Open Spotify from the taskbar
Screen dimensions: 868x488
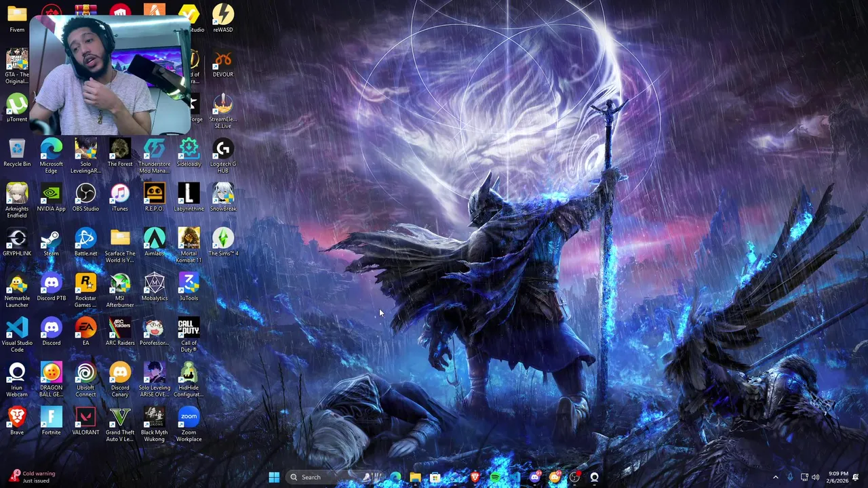coord(495,477)
